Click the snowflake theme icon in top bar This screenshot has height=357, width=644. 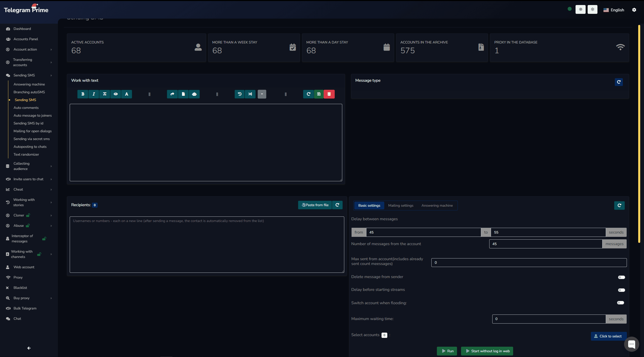[x=592, y=9]
